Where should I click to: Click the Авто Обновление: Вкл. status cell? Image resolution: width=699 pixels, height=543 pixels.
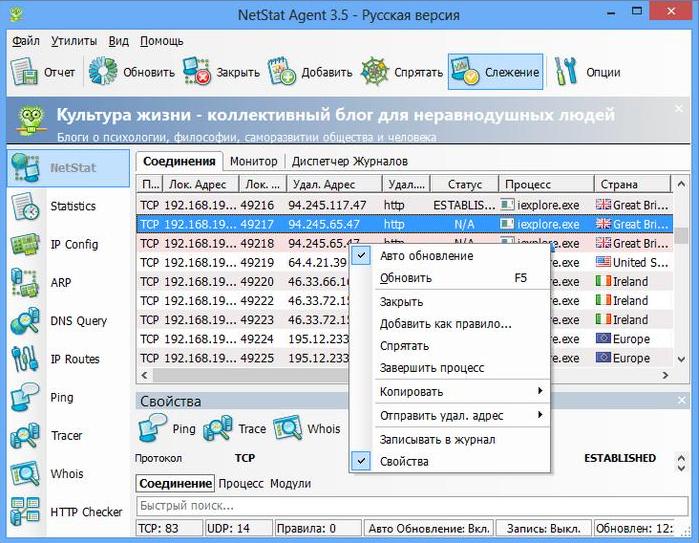tap(429, 529)
